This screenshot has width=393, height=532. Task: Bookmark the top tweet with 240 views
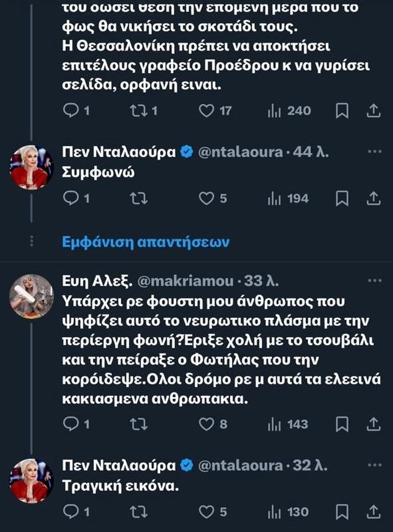click(342, 111)
